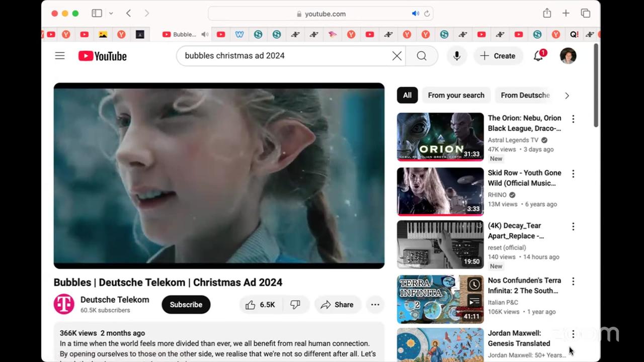
Task: Open a new Safari tab
Action: click(x=566, y=14)
